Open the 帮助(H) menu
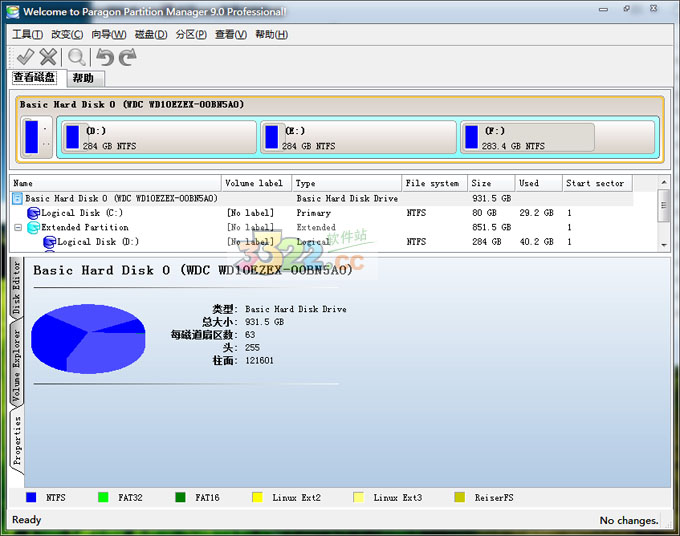The width and height of the screenshot is (680, 536). [x=271, y=34]
